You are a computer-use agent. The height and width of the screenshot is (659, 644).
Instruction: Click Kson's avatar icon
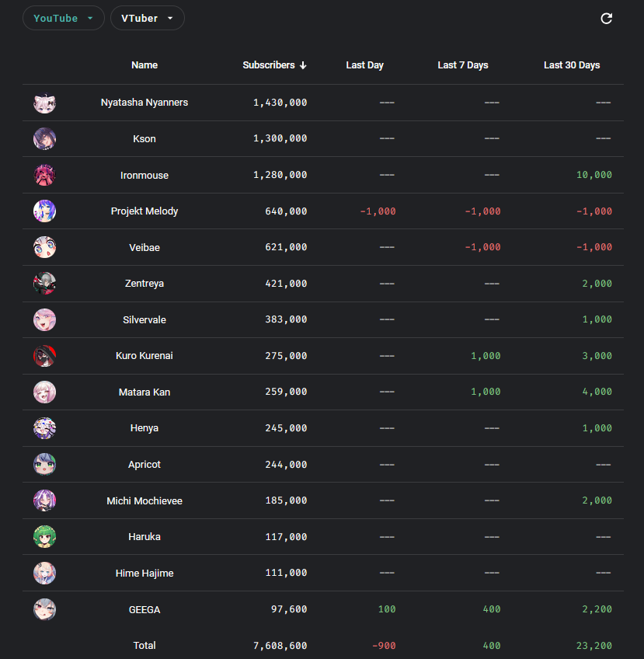(x=44, y=139)
